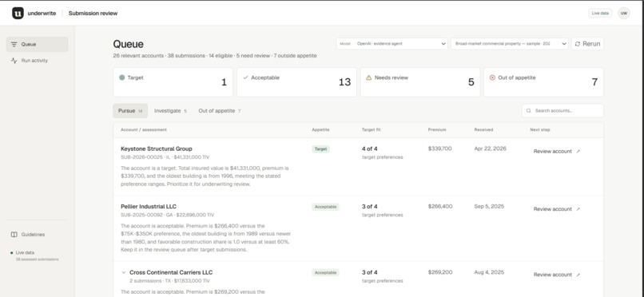Click the arrow icon beside Keystone Review account
The height and width of the screenshot is (297, 644).
pyautogui.click(x=578, y=152)
